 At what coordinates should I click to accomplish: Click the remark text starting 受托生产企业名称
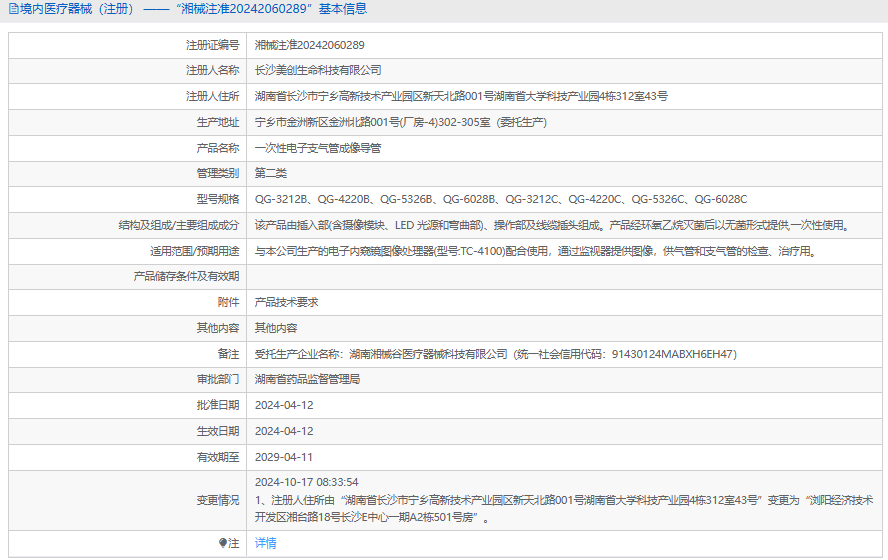tap(496, 354)
